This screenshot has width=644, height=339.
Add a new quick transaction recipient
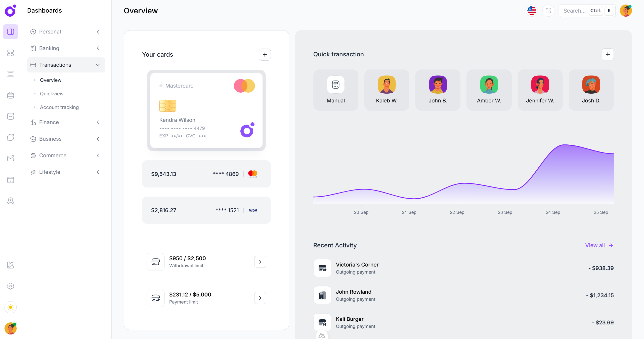(x=608, y=54)
